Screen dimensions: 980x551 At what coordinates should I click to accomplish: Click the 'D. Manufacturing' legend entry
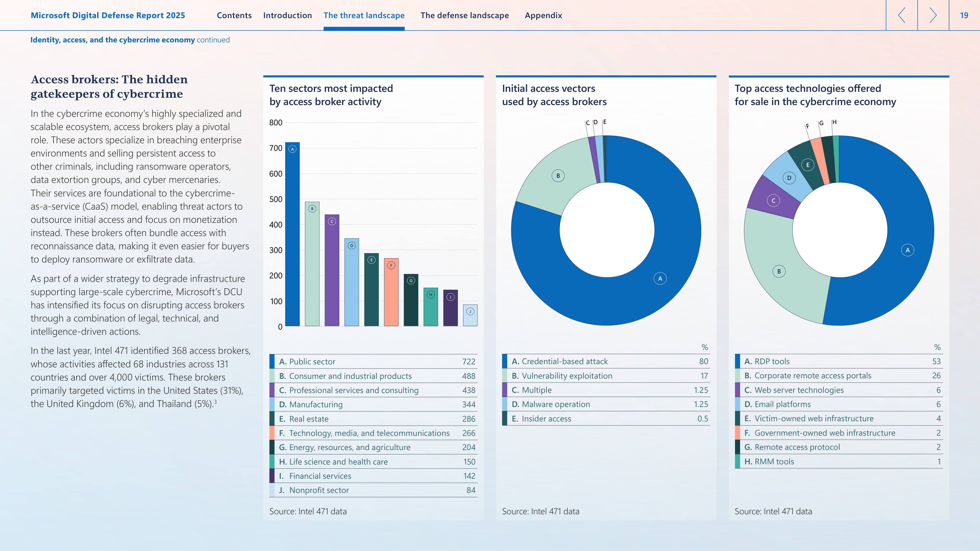(x=373, y=405)
